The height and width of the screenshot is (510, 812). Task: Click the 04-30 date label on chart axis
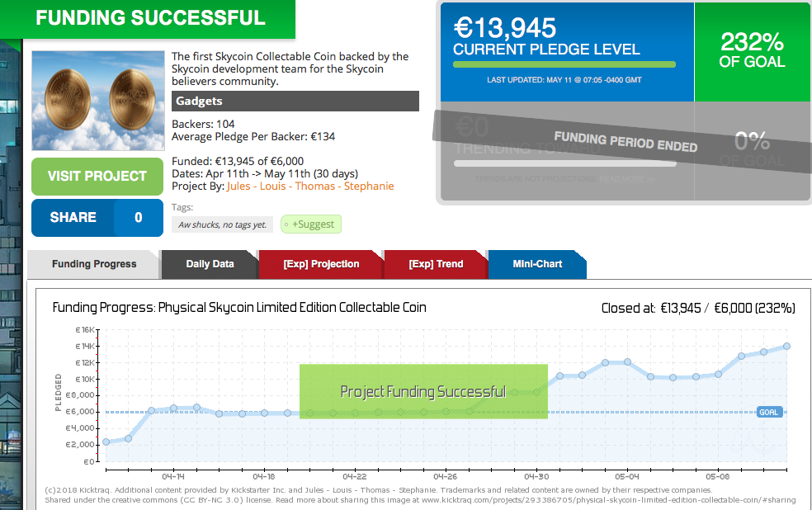pyautogui.click(x=536, y=476)
